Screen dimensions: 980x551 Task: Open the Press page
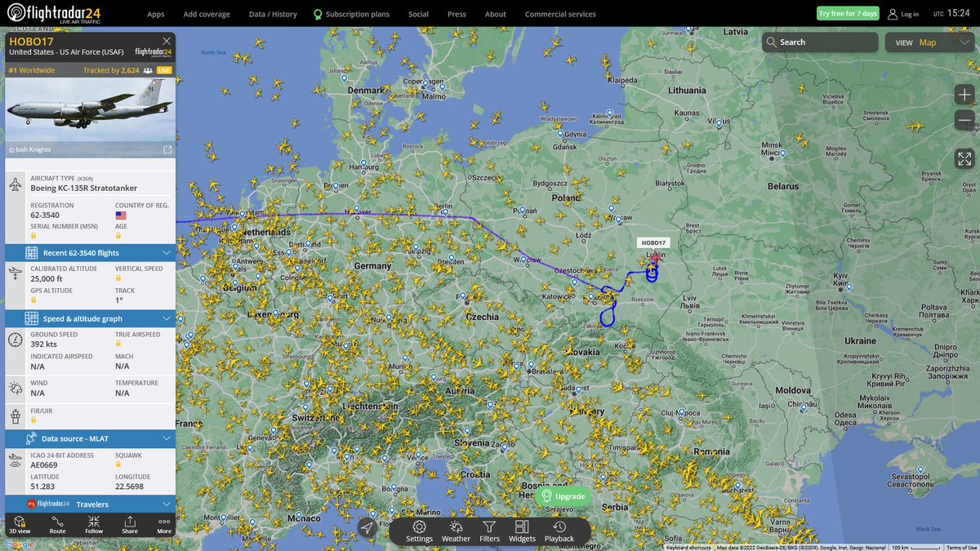457,14
